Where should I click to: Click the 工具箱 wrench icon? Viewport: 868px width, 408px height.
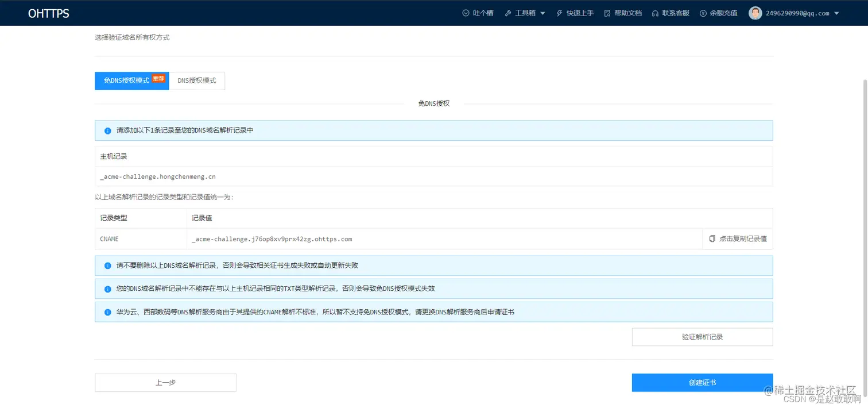click(x=508, y=13)
